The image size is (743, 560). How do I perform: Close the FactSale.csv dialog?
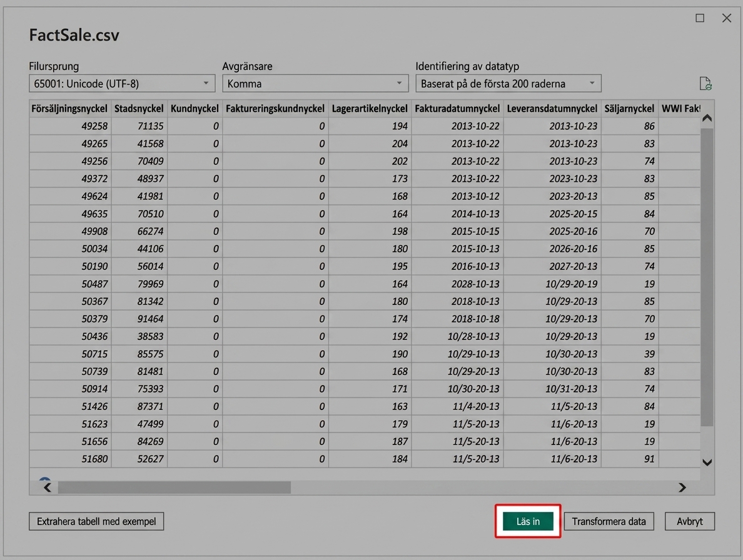(x=726, y=18)
